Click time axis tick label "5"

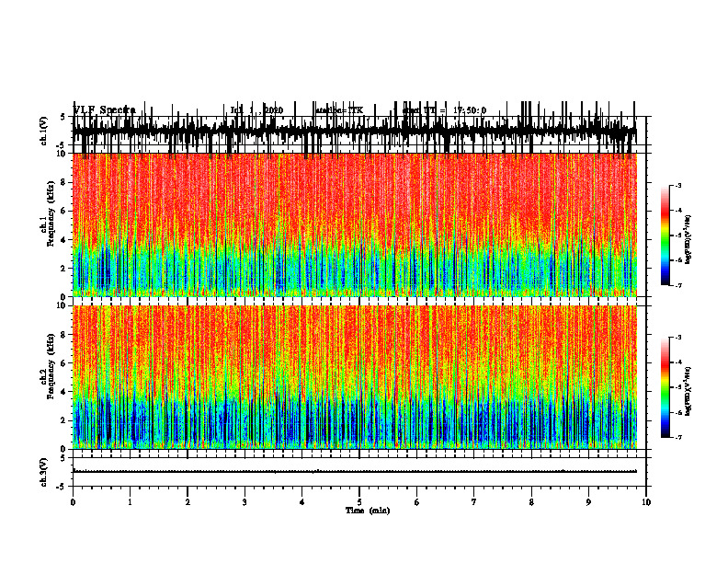[359, 502]
